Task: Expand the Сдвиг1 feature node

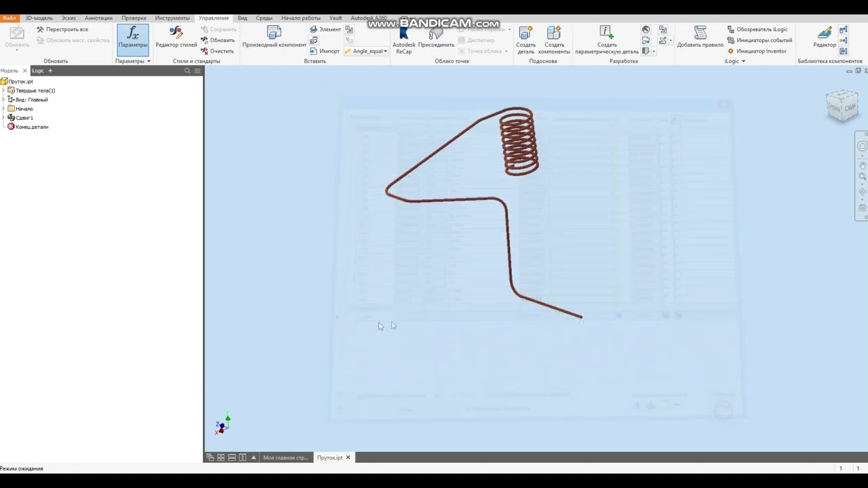Action: pyautogui.click(x=3, y=118)
